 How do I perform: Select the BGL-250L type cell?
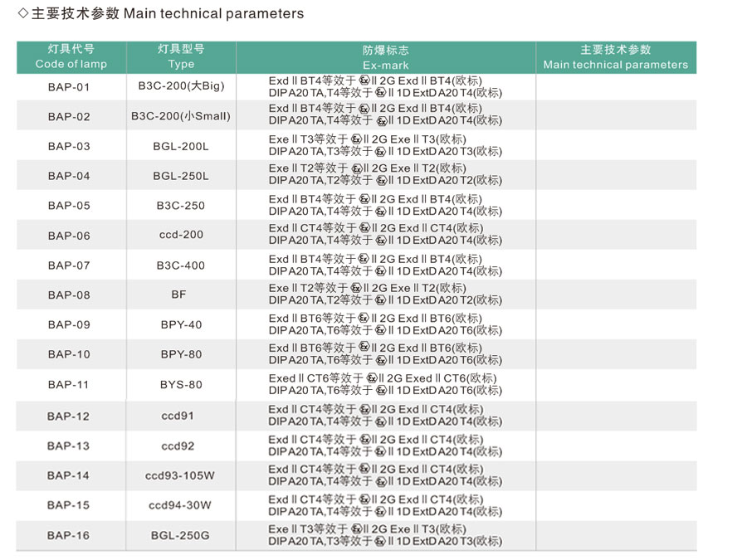[181, 176]
